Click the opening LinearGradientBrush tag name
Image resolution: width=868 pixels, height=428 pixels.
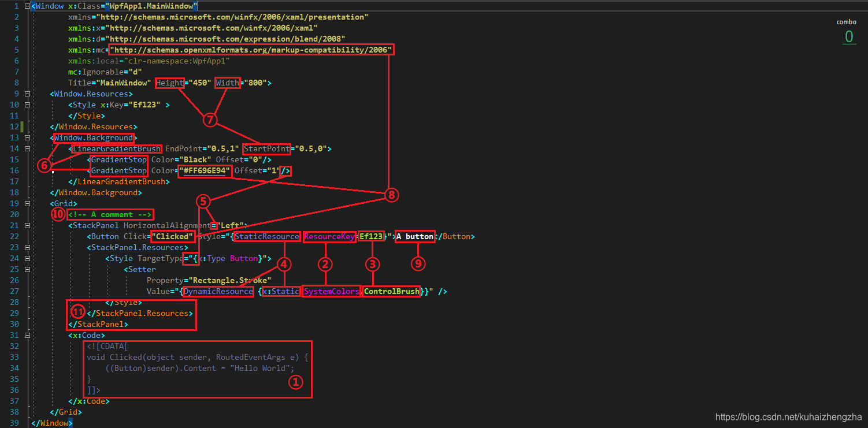pos(117,149)
